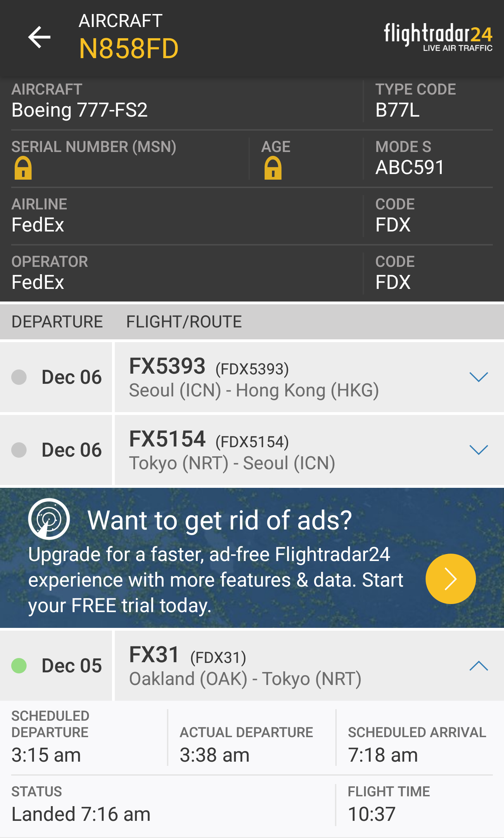This screenshot has height=838, width=504.
Task: Tap the Serial Number lock icon
Action: [23, 168]
